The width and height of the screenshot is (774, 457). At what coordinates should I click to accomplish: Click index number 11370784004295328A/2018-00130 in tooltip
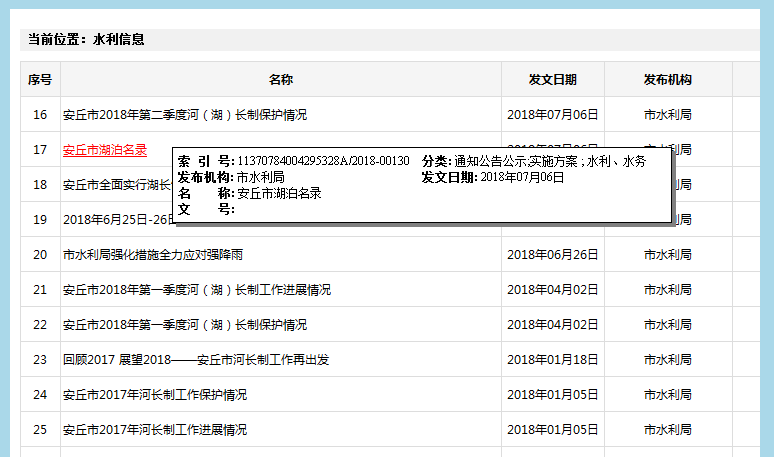point(323,161)
